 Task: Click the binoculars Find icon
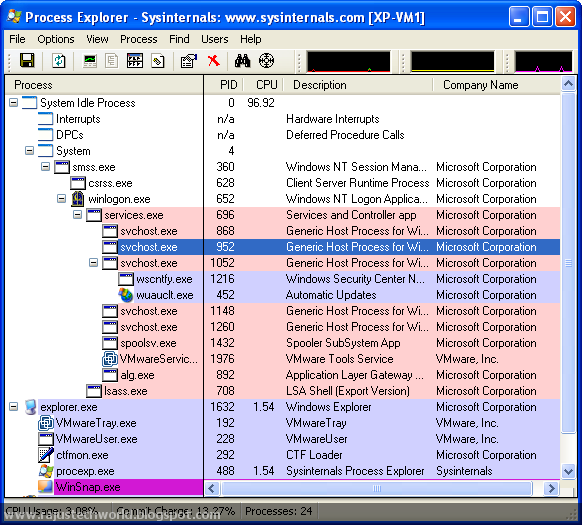(242, 61)
